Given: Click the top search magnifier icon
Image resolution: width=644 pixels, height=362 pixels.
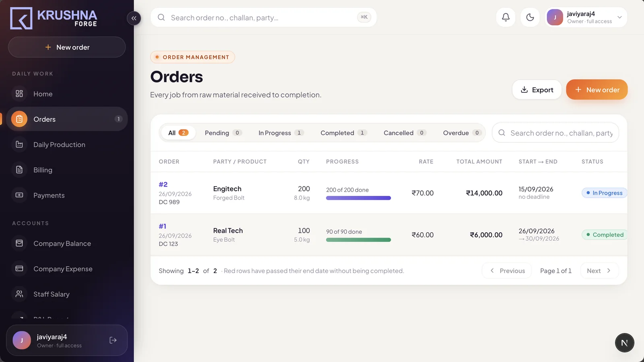Looking at the screenshot, I should click(161, 17).
